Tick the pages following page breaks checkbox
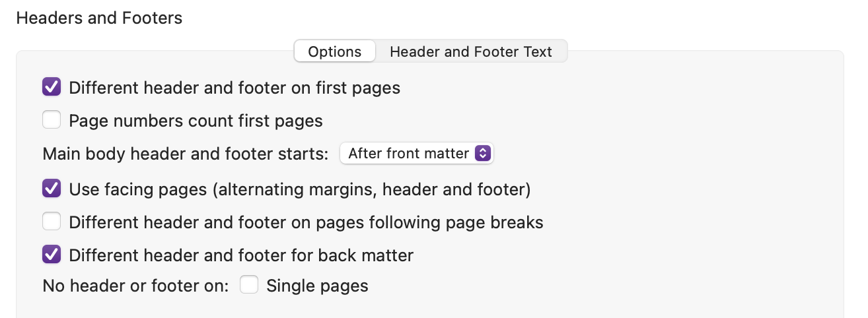The width and height of the screenshot is (868, 318). point(52,222)
